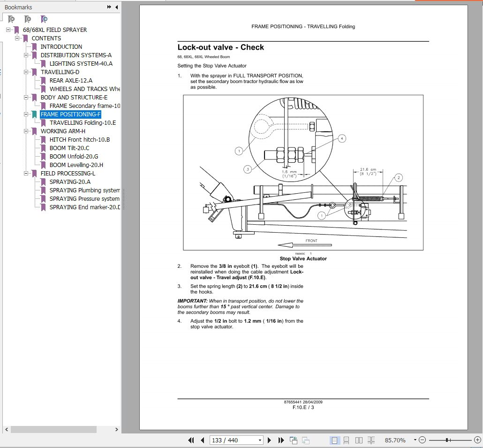Click the CONTENTS bookmark label

46,38
